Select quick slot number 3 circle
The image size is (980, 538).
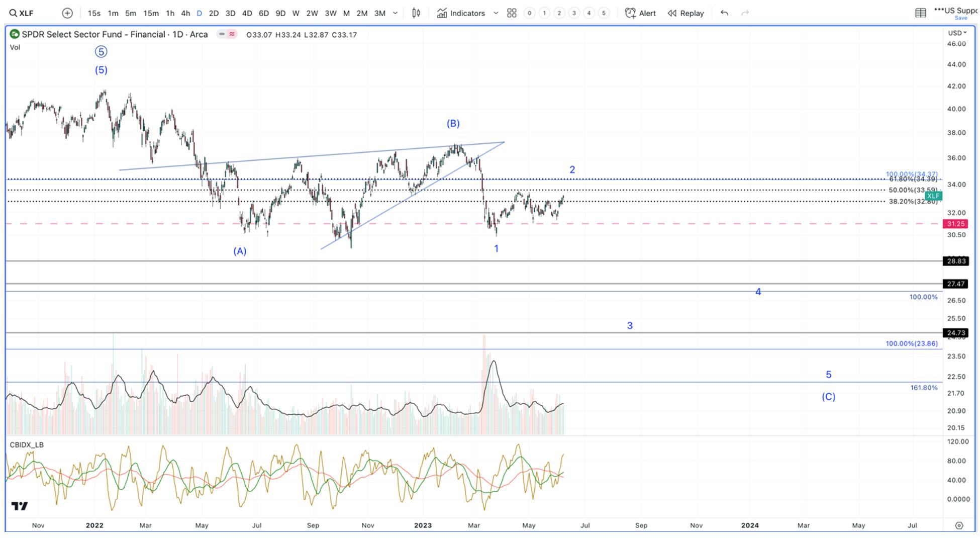click(x=574, y=13)
